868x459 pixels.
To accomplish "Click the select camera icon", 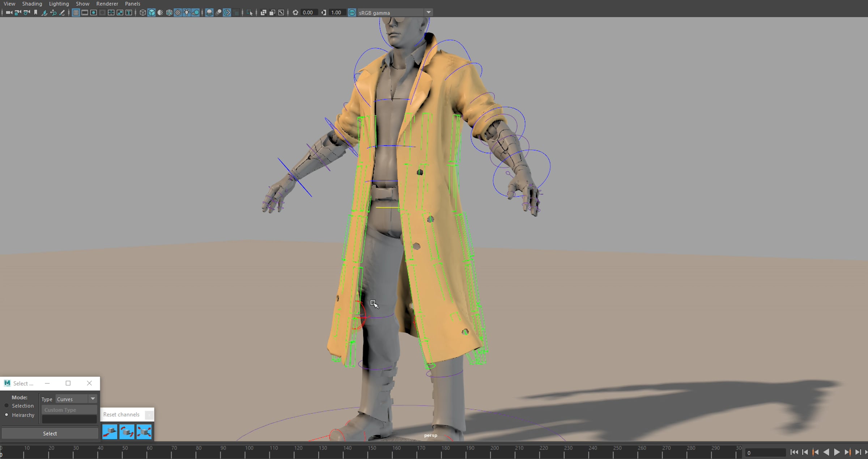I will [x=9, y=13].
